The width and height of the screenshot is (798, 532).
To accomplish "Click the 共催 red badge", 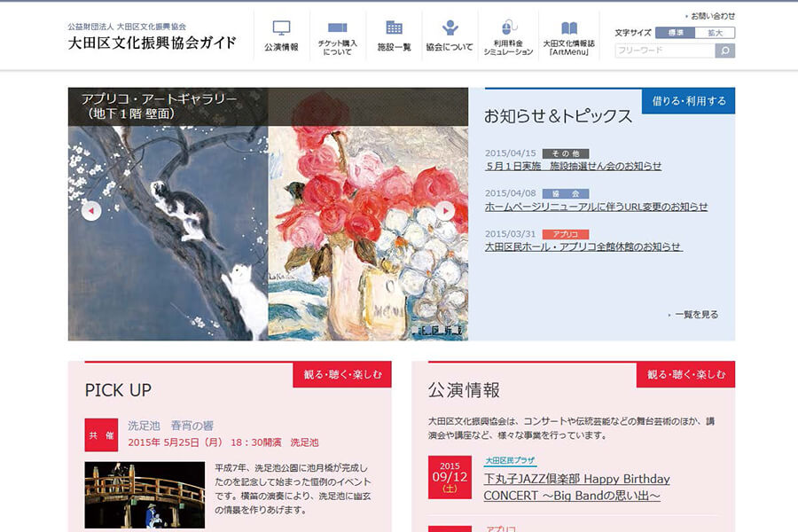I will 101,435.
